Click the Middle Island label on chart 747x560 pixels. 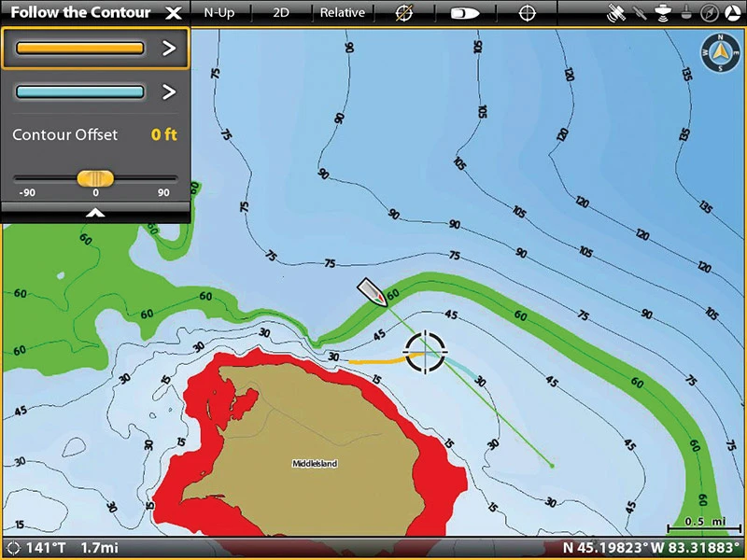pyautogui.click(x=315, y=463)
